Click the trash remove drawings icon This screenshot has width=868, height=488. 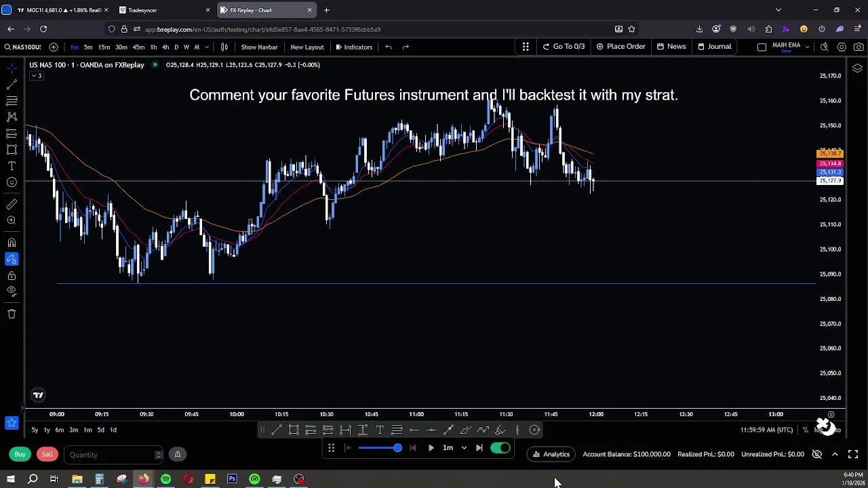tap(12, 314)
